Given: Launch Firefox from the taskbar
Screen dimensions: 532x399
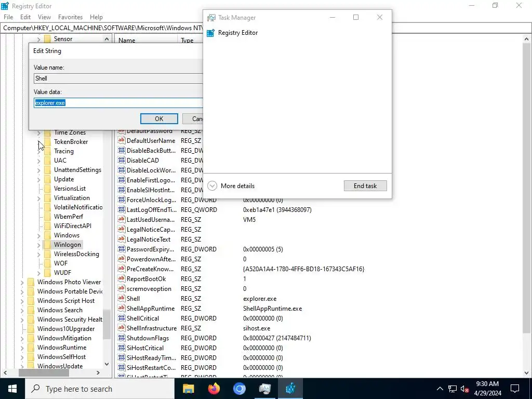Looking at the screenshot, I should click(x=214, y=389).
